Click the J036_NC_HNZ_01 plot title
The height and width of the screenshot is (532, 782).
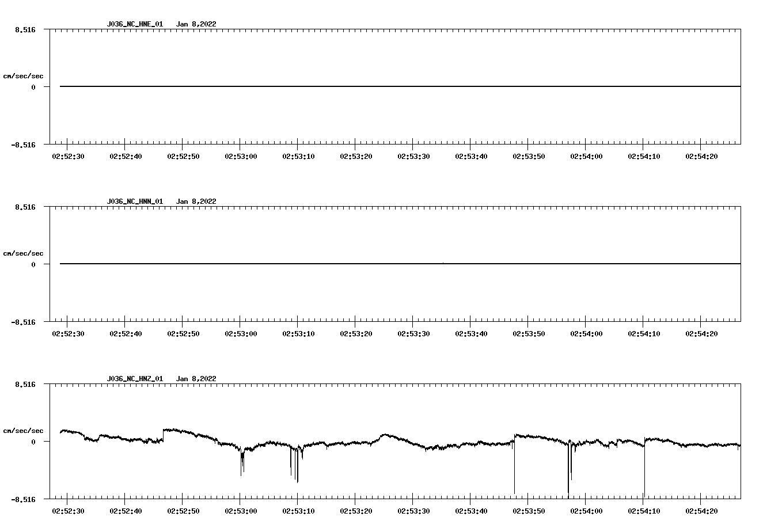point(135,379)
